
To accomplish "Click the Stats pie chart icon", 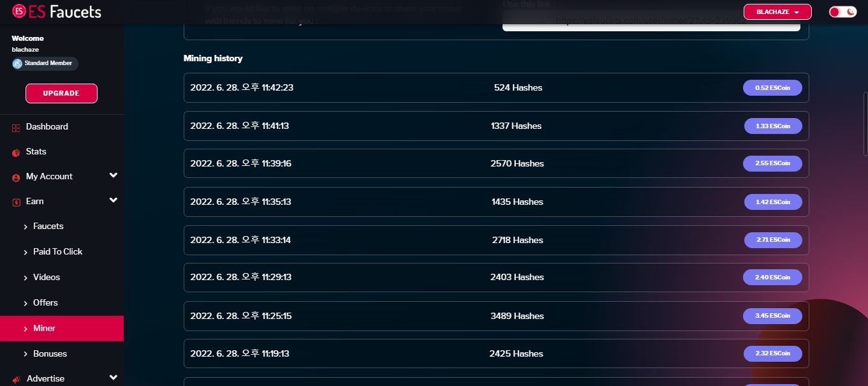I will [16, 152].
